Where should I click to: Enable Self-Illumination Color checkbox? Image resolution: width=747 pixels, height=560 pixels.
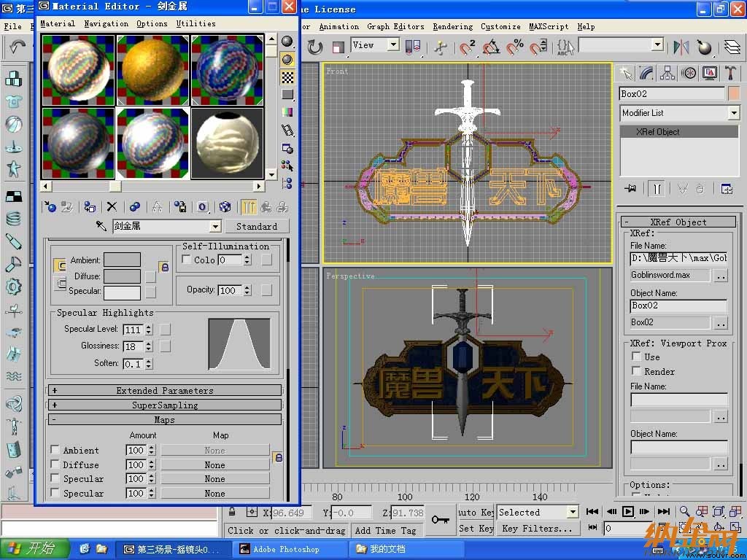coord(187,260)
